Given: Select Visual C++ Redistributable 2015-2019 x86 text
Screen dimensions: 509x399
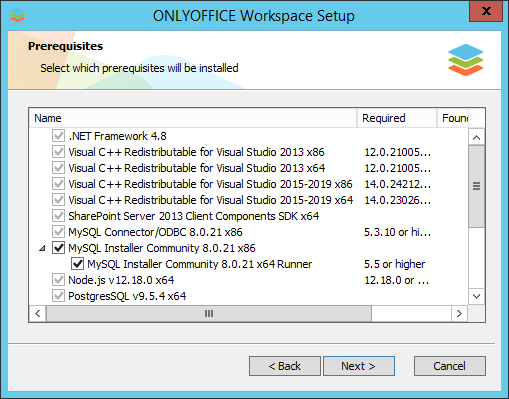Looking at the screenshot, I should pos(210,184).
